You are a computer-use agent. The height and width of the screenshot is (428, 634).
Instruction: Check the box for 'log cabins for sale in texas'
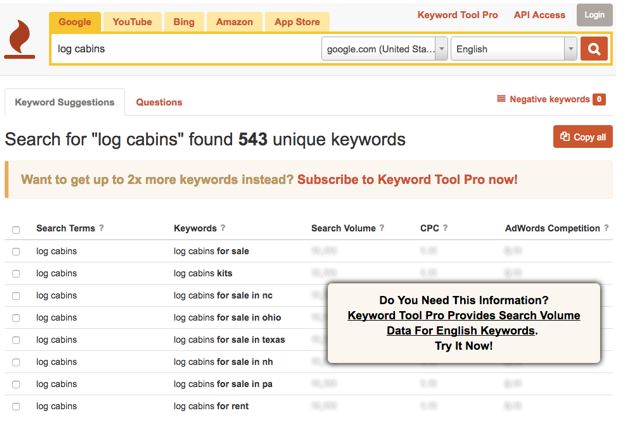[x=16, y=340]
